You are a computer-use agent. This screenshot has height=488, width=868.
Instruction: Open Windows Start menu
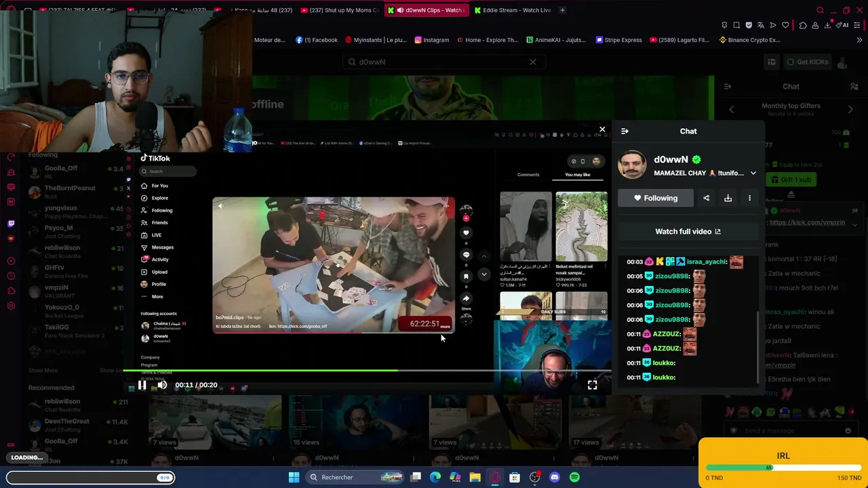click(294, 477)
